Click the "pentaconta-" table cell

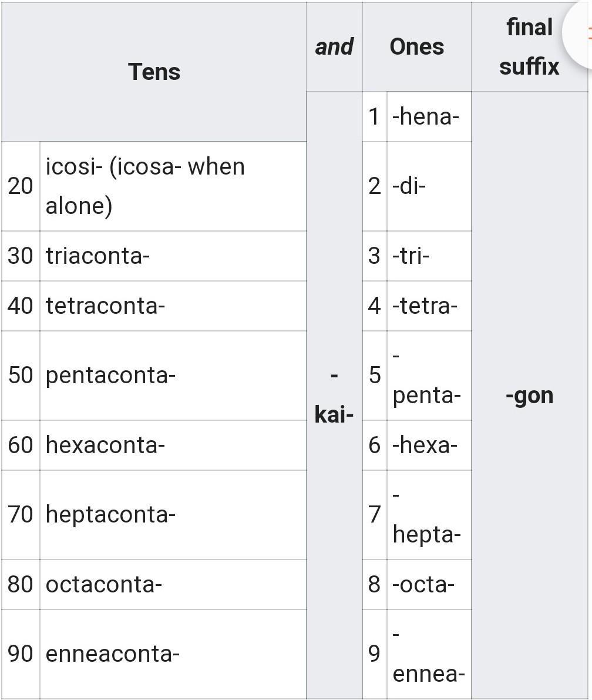coord(173,375)
